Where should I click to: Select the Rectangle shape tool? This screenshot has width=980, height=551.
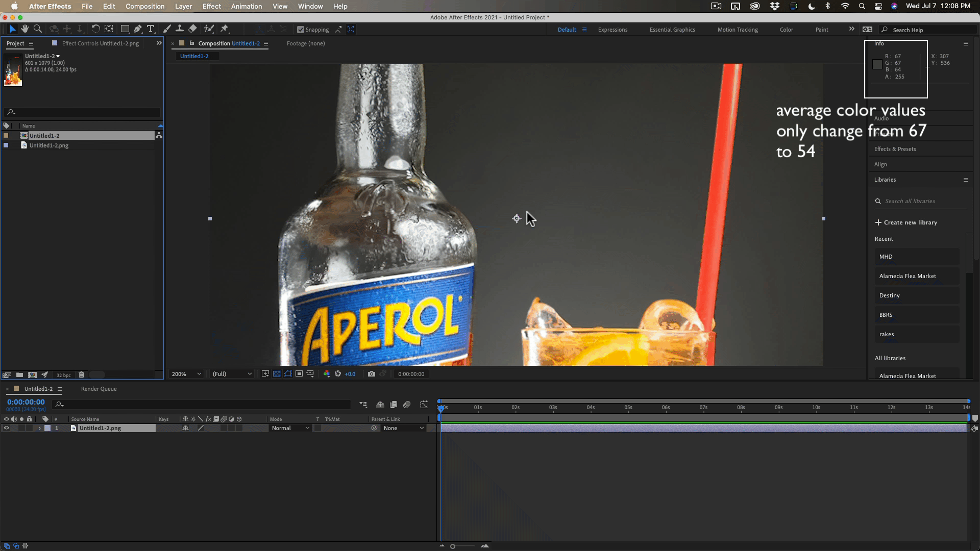[125, 29]
